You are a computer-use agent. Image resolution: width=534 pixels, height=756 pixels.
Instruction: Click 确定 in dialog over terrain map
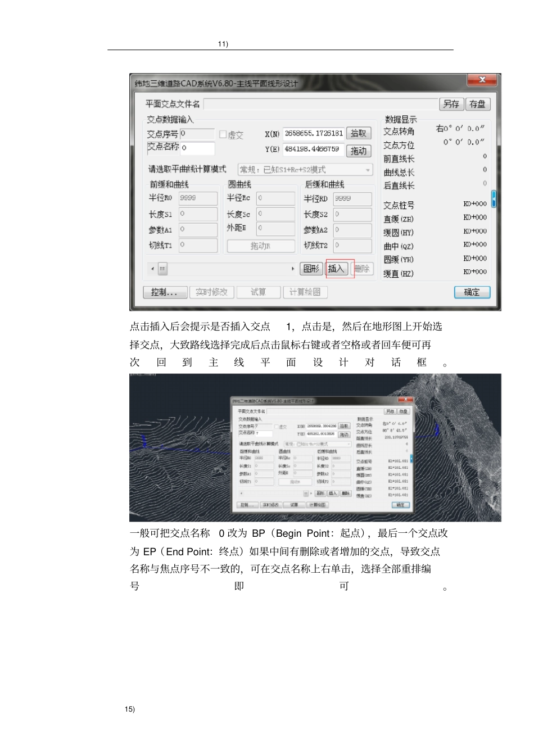pos(401,505)
